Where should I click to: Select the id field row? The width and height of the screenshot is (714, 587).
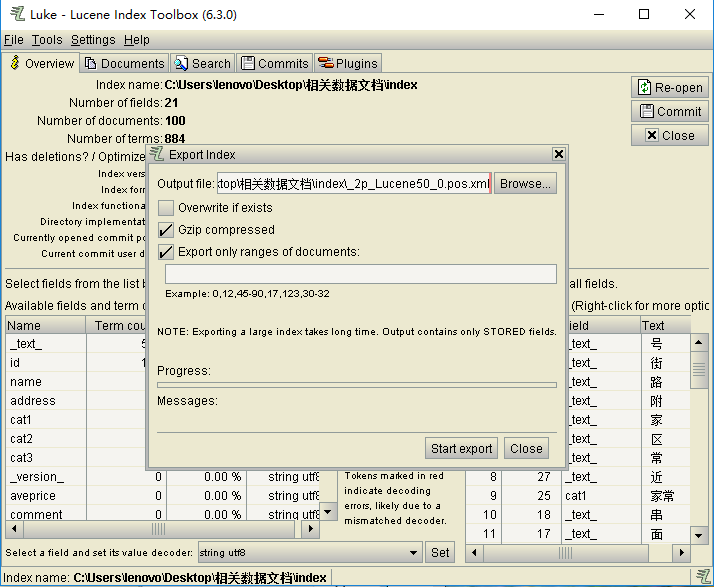76,363
